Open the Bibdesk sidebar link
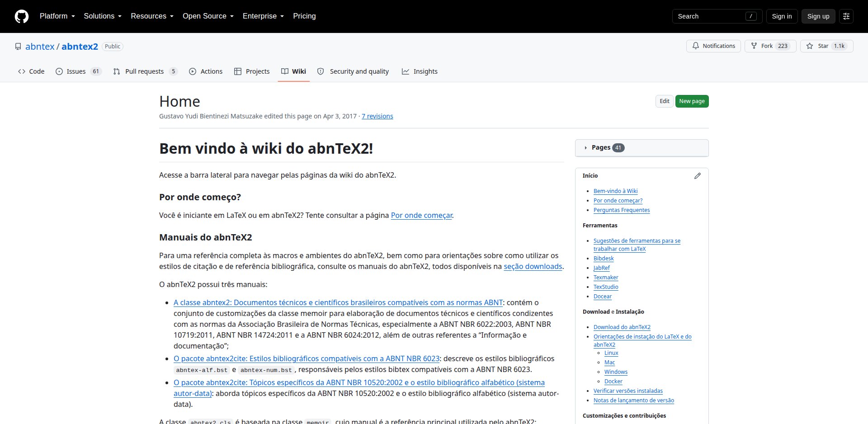This screenshot has width=868, height=424. (x=604, y=259)
